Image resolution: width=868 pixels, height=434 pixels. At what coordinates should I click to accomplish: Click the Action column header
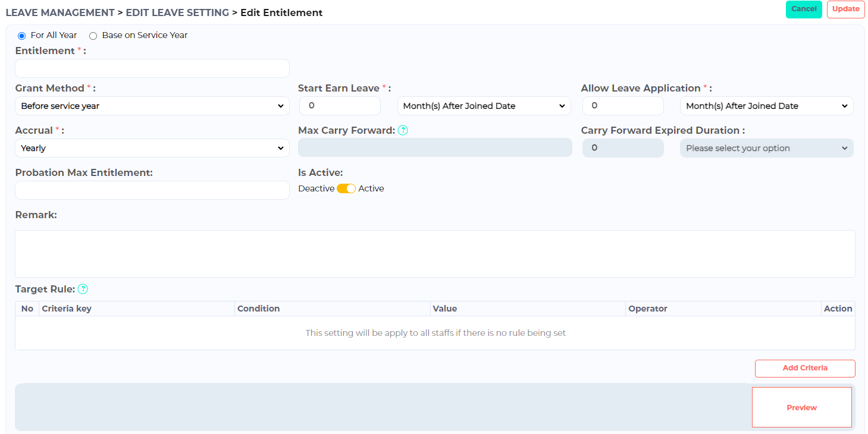click(x=838, y=309)
